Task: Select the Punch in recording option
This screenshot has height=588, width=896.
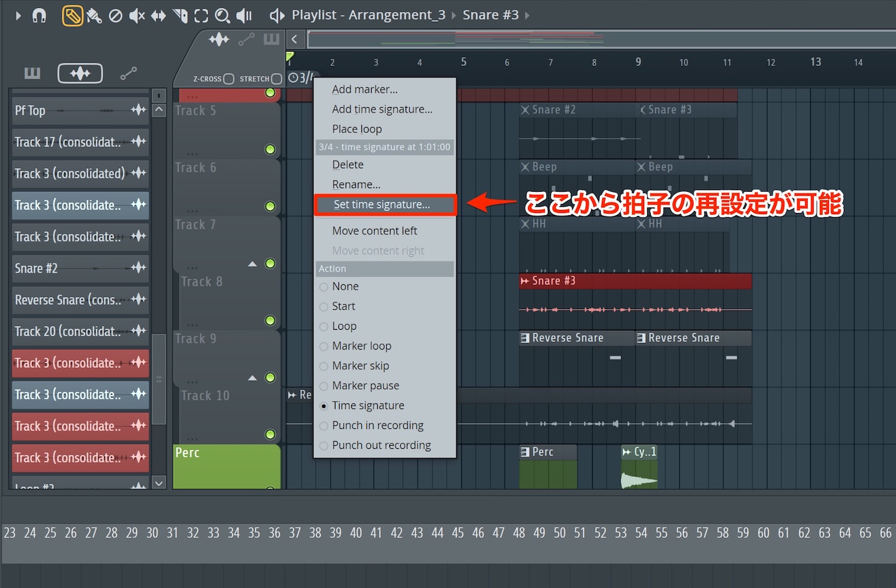Action: 324,426
